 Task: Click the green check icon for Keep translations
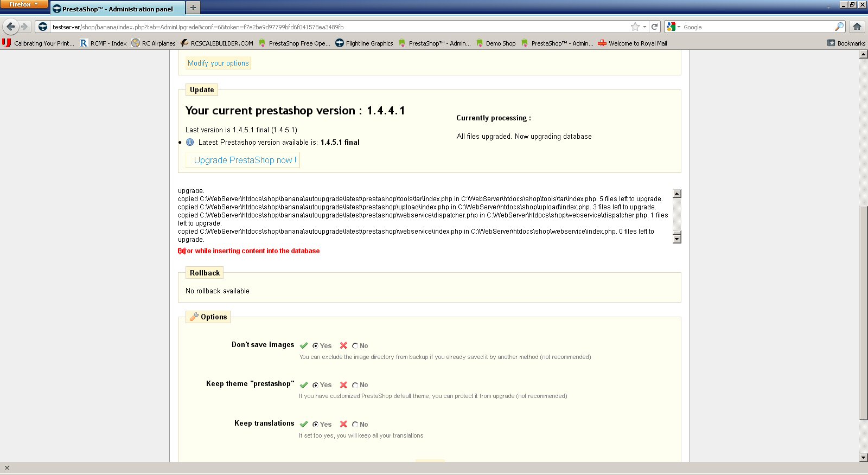(304, 424)
